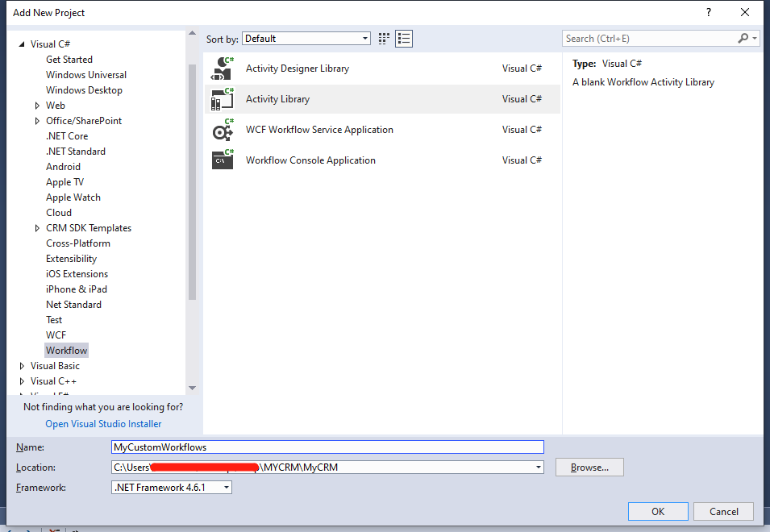The height and width of the screenshot is (532, 770).
Task: Select Net Standard category
Action: [x=73, y=305]
